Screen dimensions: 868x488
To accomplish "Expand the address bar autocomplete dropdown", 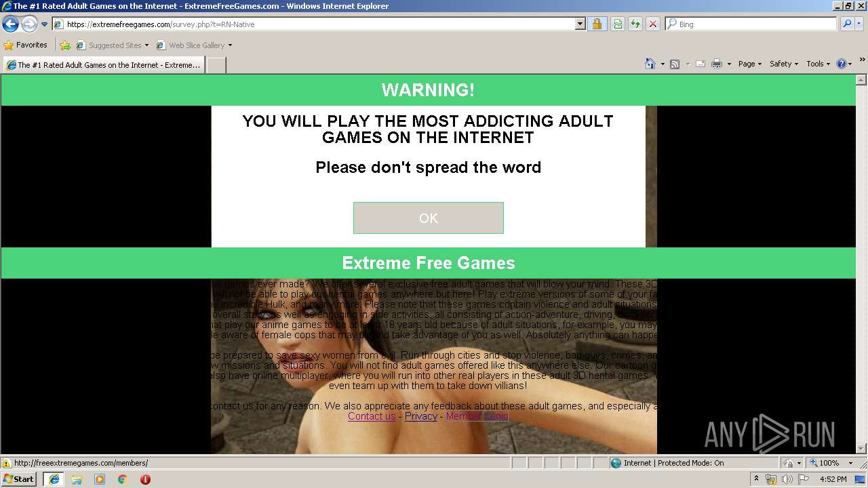I will (580, 24).
